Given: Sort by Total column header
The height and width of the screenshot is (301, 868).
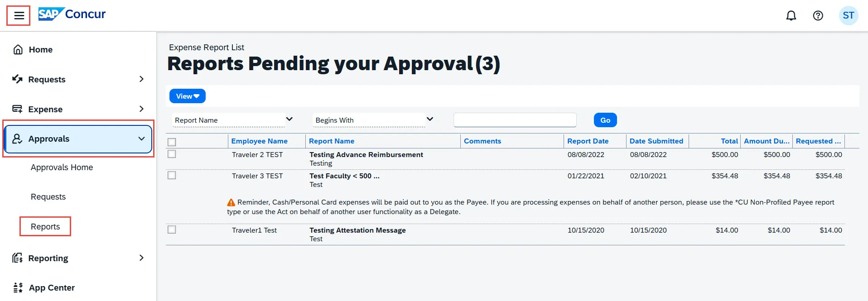Looking at the screenshot, I should pos(729,141).
